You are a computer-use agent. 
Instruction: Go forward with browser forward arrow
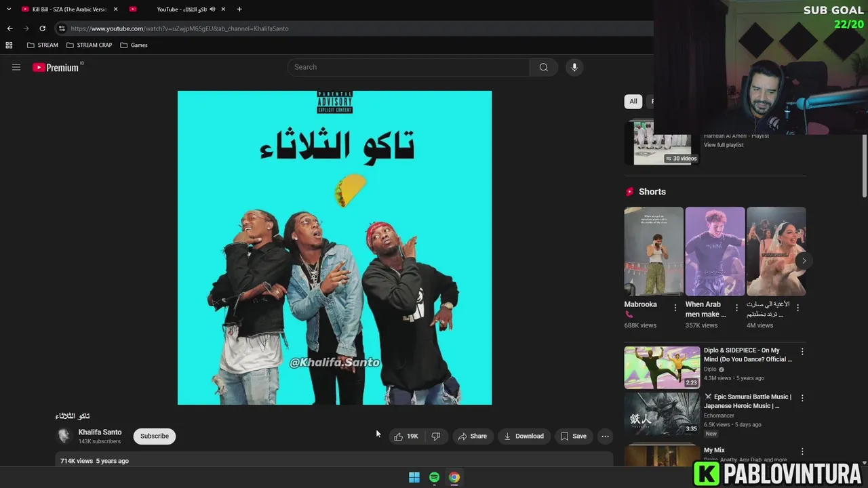coord(26,28)
